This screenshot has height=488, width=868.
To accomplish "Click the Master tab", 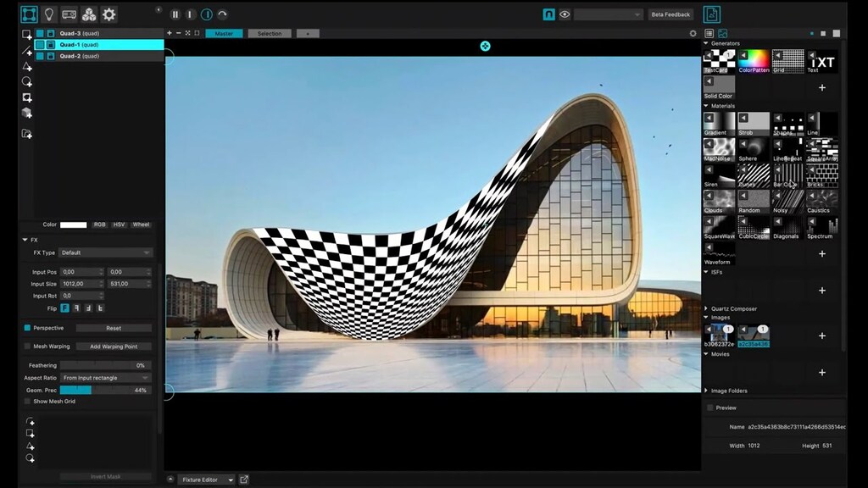I will pos(225,33).
